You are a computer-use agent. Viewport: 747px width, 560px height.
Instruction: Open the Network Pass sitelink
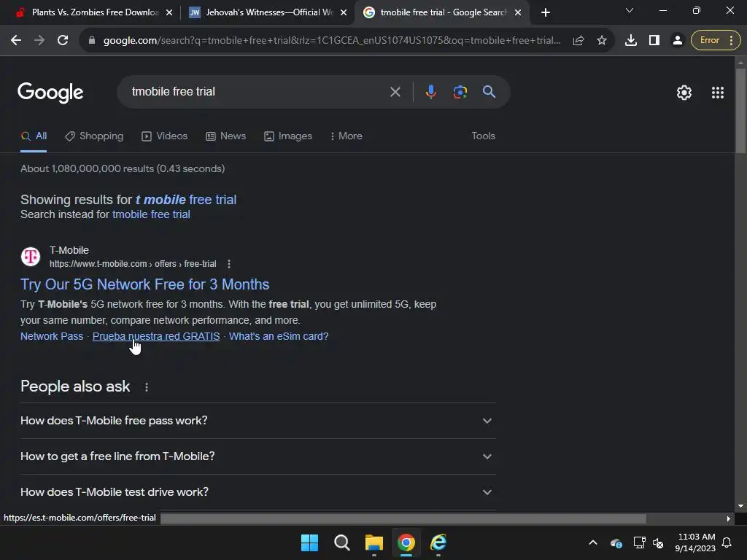(x=52, y=336)
